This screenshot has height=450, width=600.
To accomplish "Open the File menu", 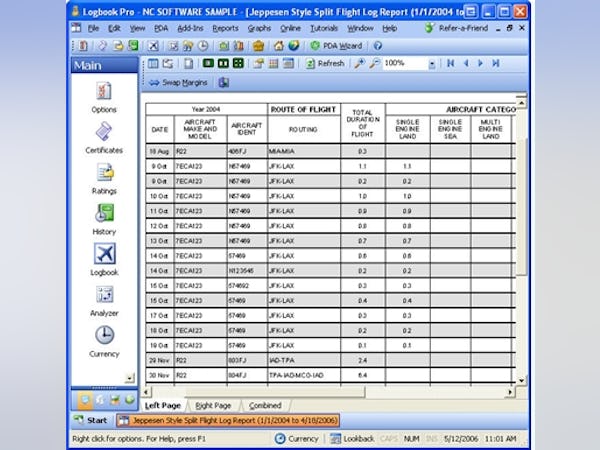I will point(93,28).
